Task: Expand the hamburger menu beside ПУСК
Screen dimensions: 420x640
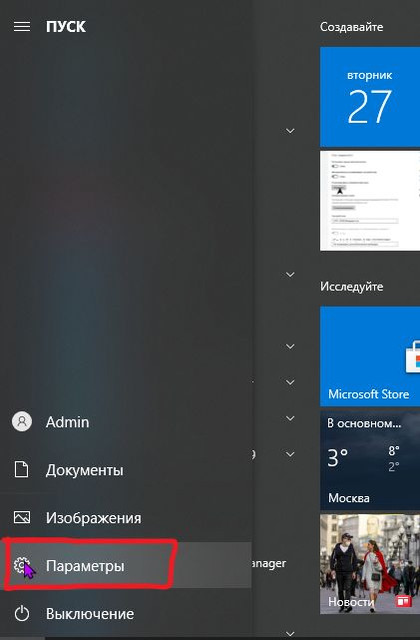Action: click(x=22, y=27)
